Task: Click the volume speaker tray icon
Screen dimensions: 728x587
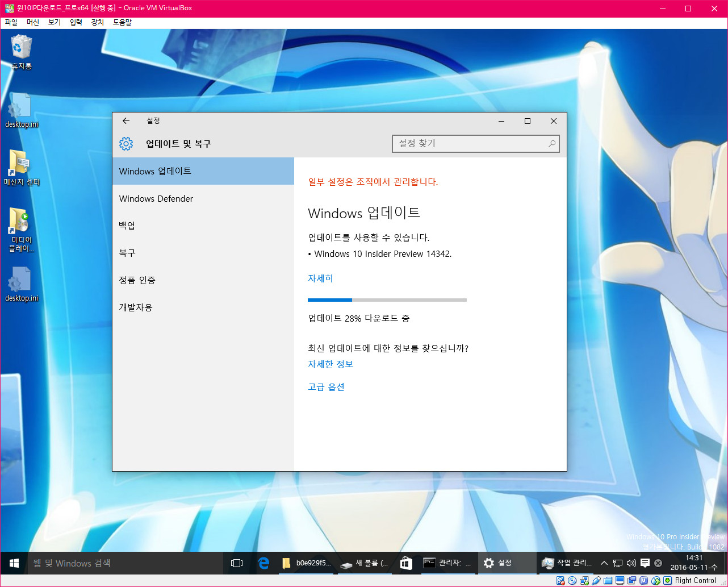Action: [x=631, y=563]
